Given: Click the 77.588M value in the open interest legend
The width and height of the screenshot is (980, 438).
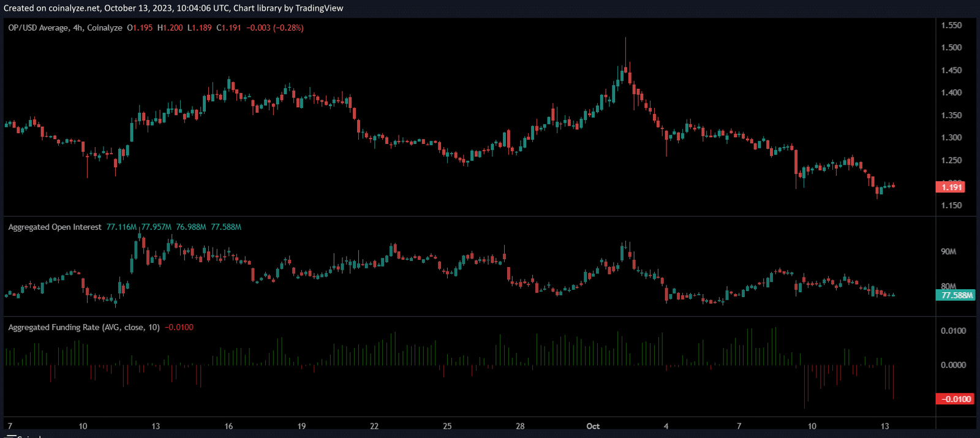Looking at the screenshot, I should coord(226,227).
